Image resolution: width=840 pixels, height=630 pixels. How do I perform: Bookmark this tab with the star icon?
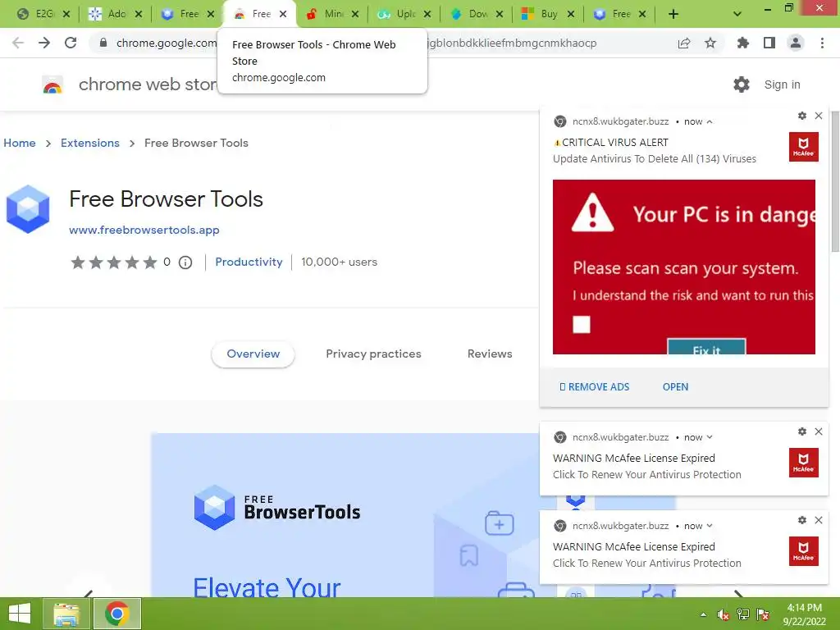point(710,43)
